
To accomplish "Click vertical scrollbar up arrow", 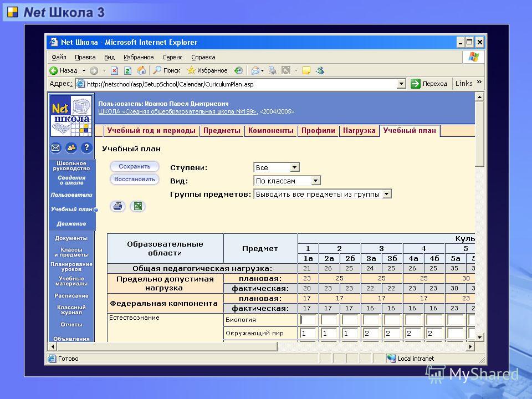I will [479, 97].
